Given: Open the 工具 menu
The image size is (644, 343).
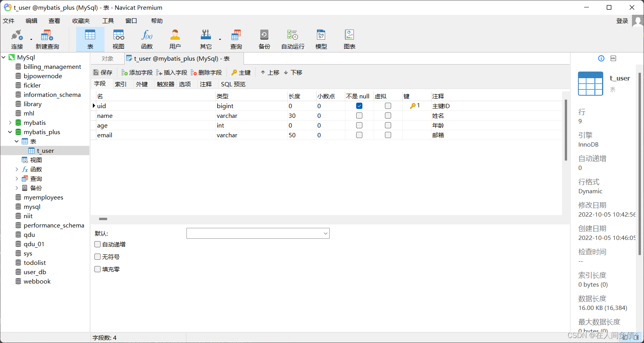Looking at the screenshot, I should [x=108, y=21].
